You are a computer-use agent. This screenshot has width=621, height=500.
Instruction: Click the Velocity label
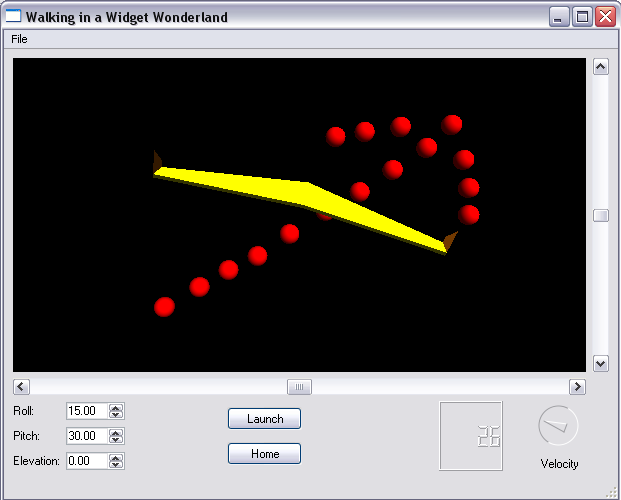(559, 464)
